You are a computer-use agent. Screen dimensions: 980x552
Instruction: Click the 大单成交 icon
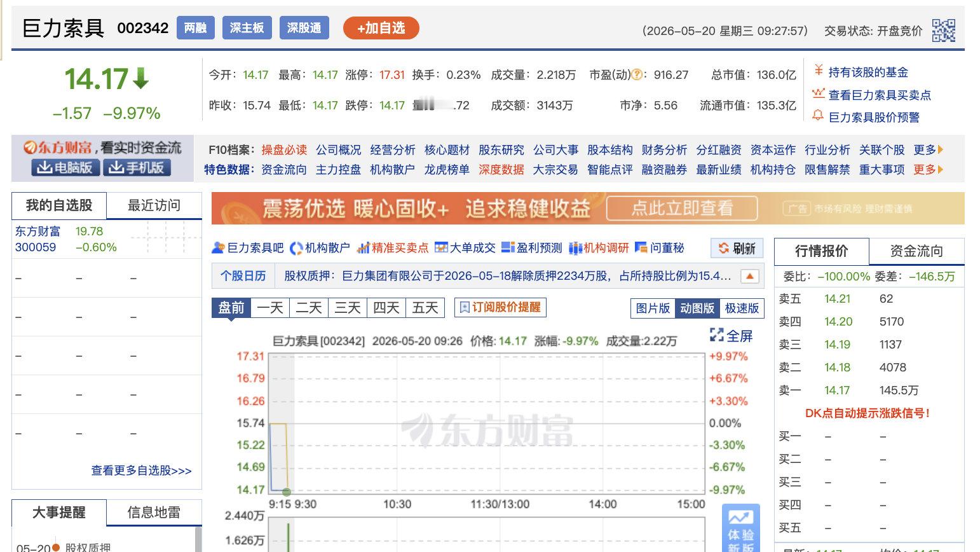pos(441,248)
